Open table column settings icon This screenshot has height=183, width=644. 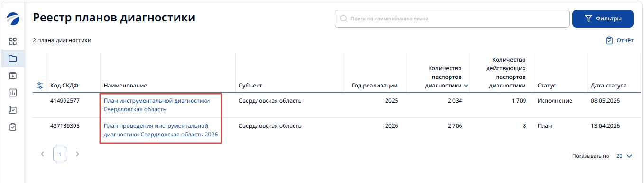pos(40,86)
